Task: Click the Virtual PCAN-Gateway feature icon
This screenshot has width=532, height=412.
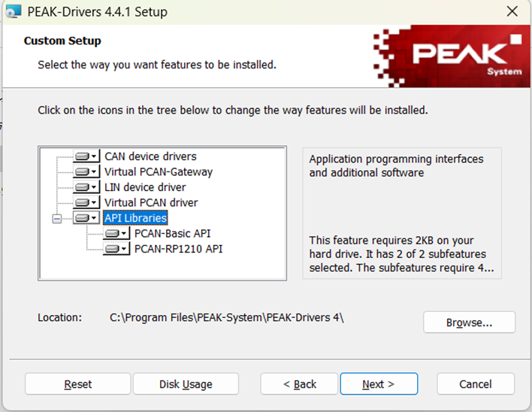Action: [x=86, y=172]
